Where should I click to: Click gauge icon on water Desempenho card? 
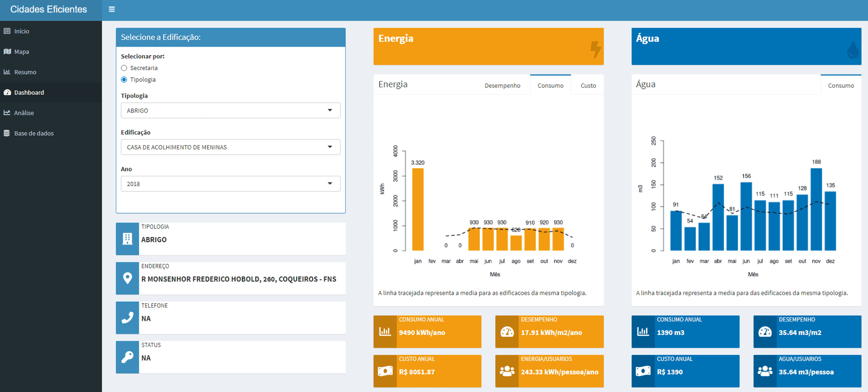click(765, 332)
